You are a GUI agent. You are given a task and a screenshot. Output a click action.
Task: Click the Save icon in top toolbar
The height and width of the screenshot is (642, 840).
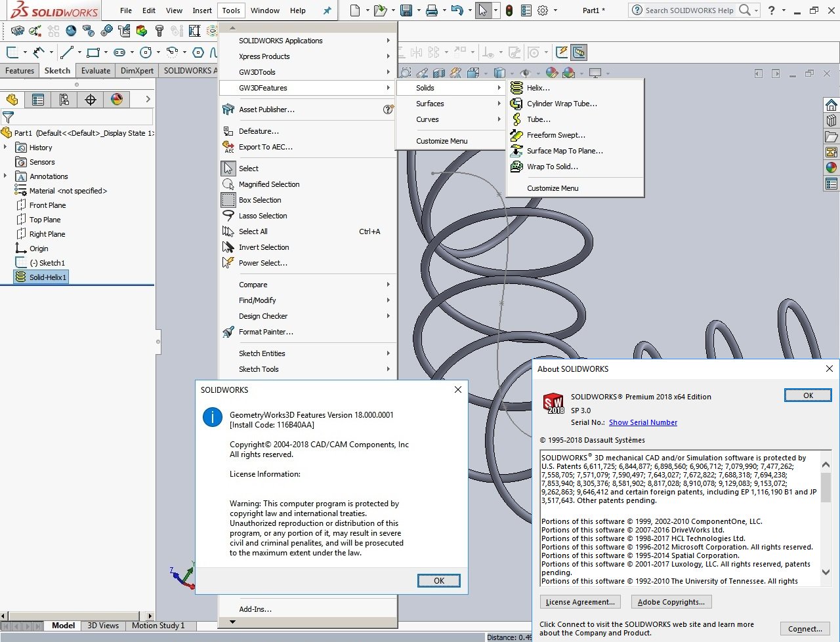tap(406, 10)
